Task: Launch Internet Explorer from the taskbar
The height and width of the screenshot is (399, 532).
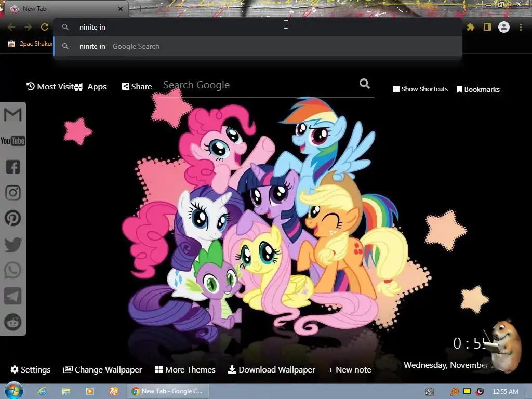Action: point(42,391)
